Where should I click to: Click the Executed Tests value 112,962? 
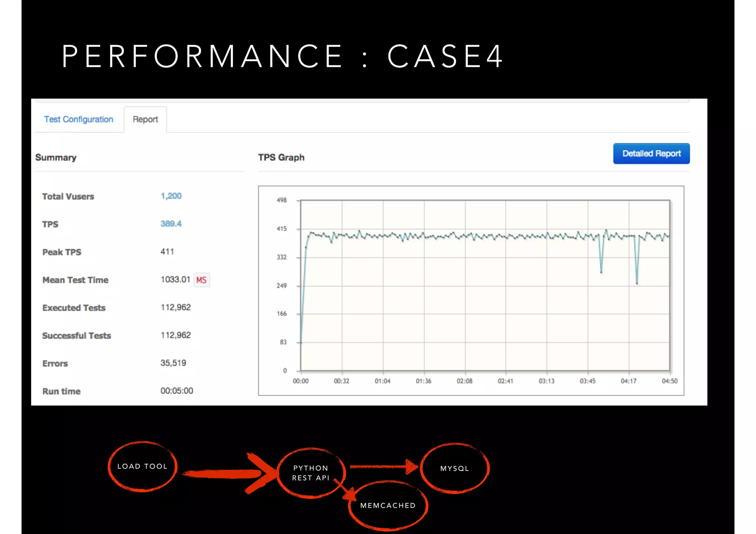[176, 307]
